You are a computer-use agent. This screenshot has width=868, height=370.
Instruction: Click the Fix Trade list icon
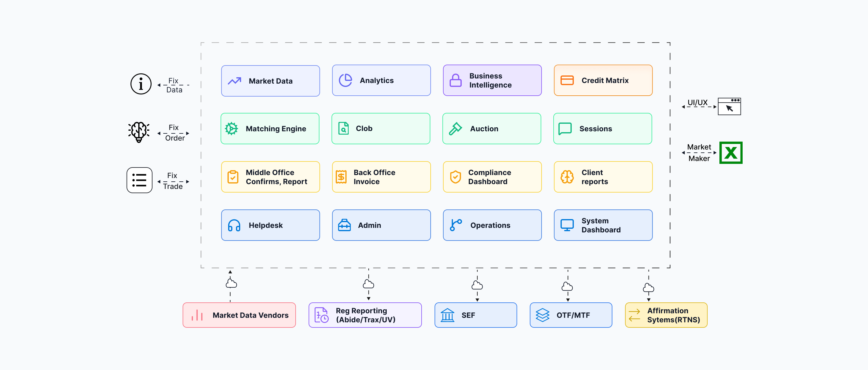[x=140, y=180]
